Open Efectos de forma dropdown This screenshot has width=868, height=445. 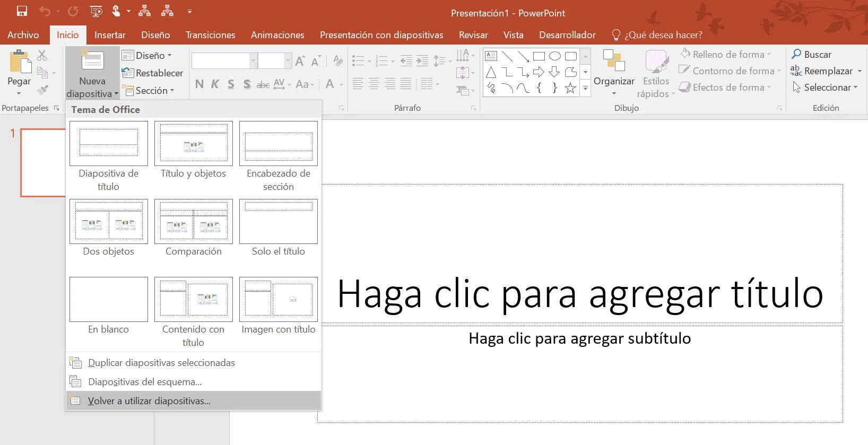(725, 87)
